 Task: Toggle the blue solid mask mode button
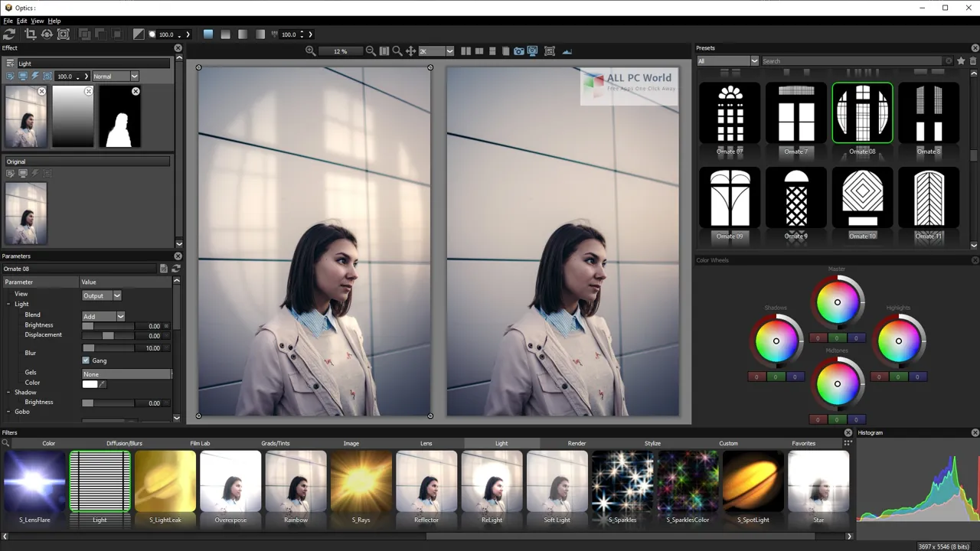coord(207,34)
